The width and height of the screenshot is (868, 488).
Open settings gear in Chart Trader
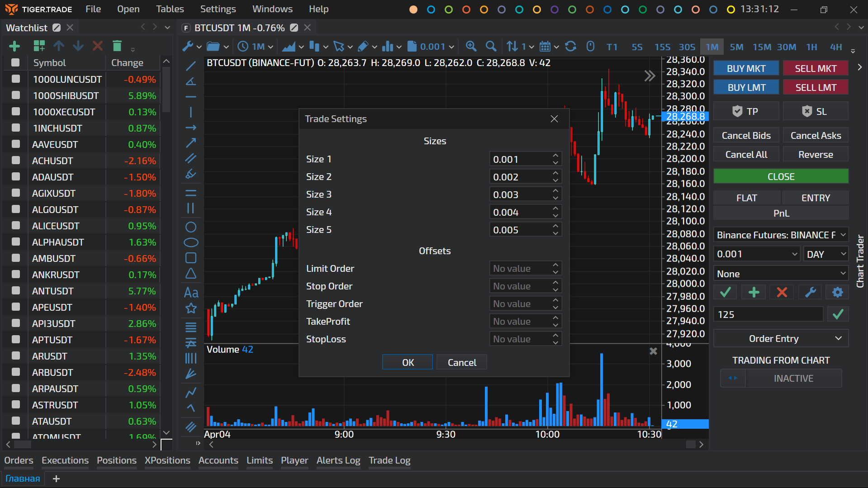837,293
